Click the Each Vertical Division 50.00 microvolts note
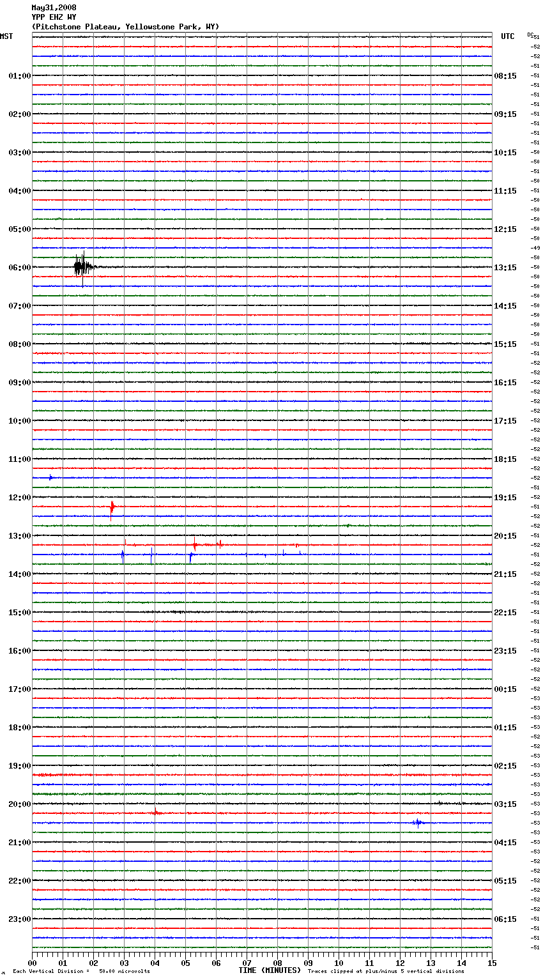The height and width of the screenshot is (980, 543). coord(81,972)
